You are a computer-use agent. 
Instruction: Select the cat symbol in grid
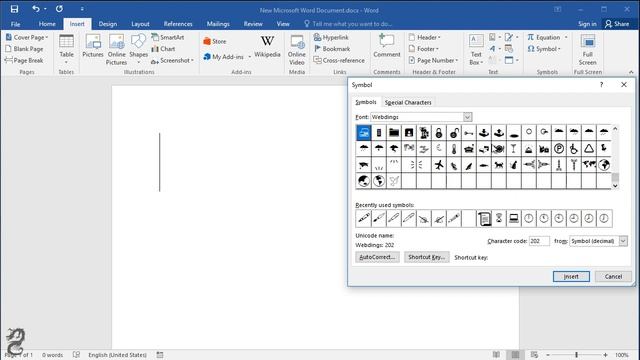click(499, 165)
